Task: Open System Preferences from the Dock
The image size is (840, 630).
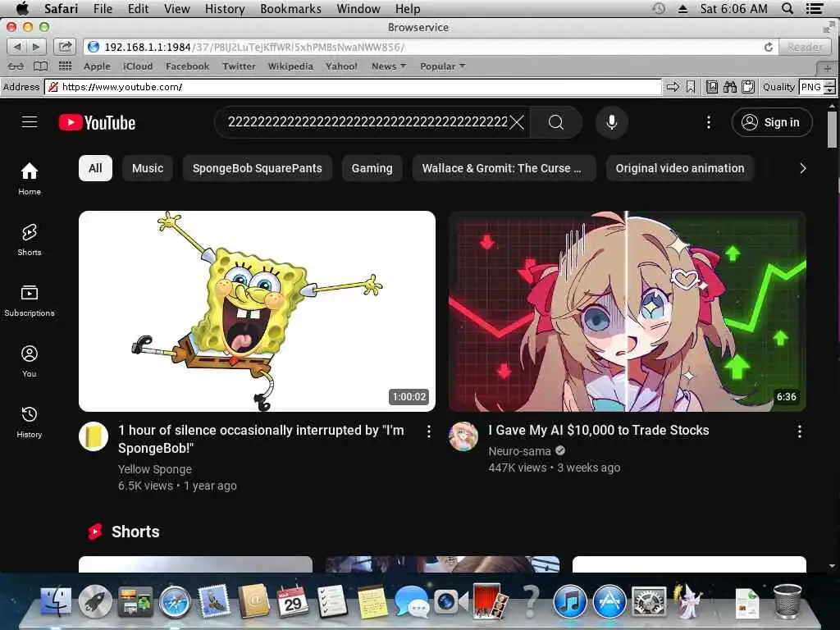Action: tap(650, 601)
